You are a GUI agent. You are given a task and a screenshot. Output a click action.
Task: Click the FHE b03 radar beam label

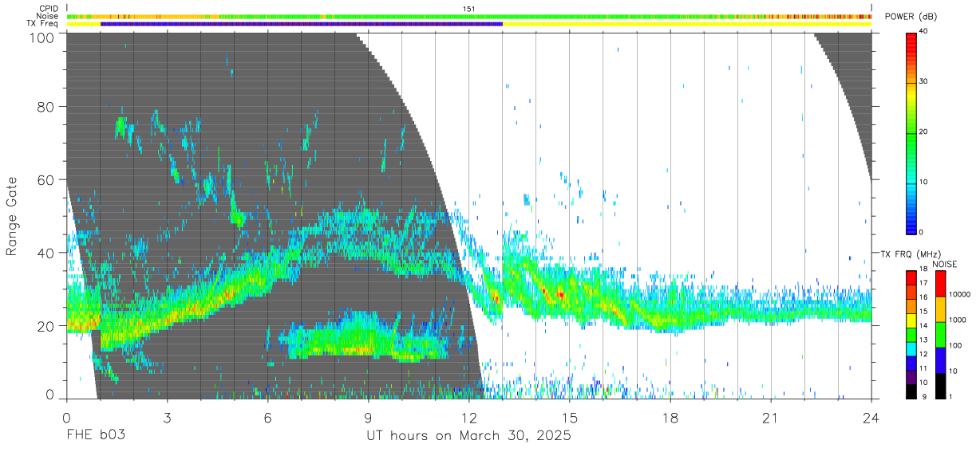coord(96,436)
